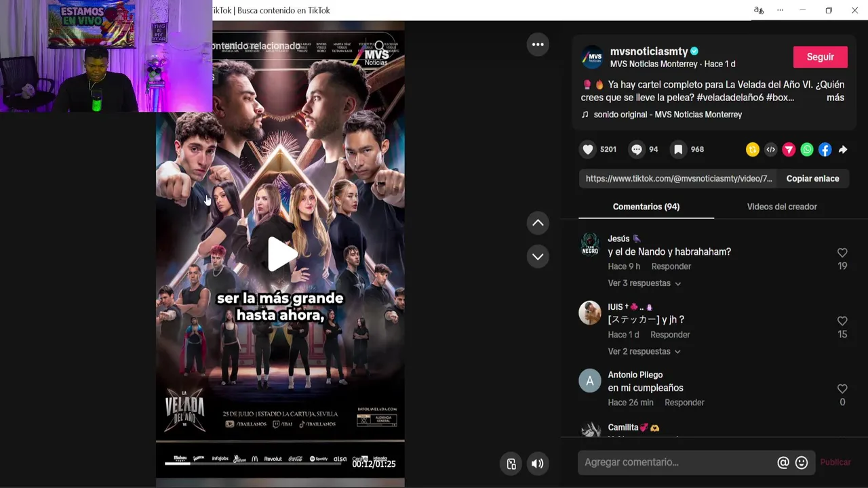
Task: Go to the next video with the down arrow
Action: click(538, 256)
